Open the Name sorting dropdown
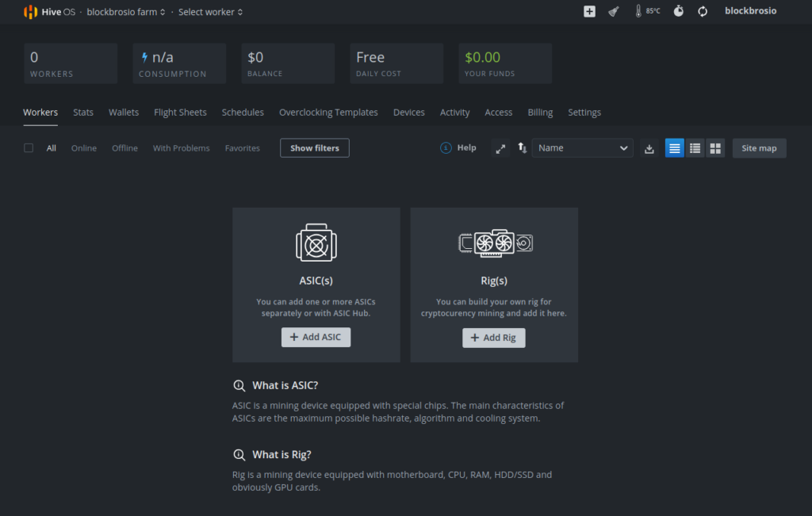Screen dimensions: 812x516 click(582, 147)
